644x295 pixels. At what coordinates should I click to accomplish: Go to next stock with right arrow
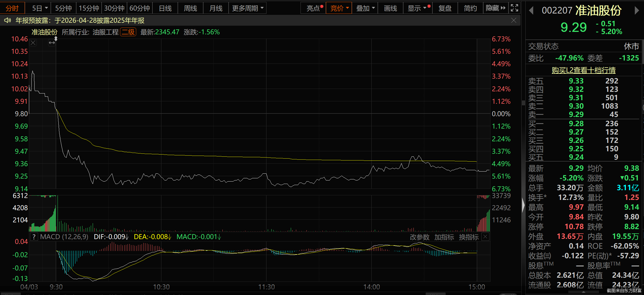pyautogui.click(x=637, y=11)
